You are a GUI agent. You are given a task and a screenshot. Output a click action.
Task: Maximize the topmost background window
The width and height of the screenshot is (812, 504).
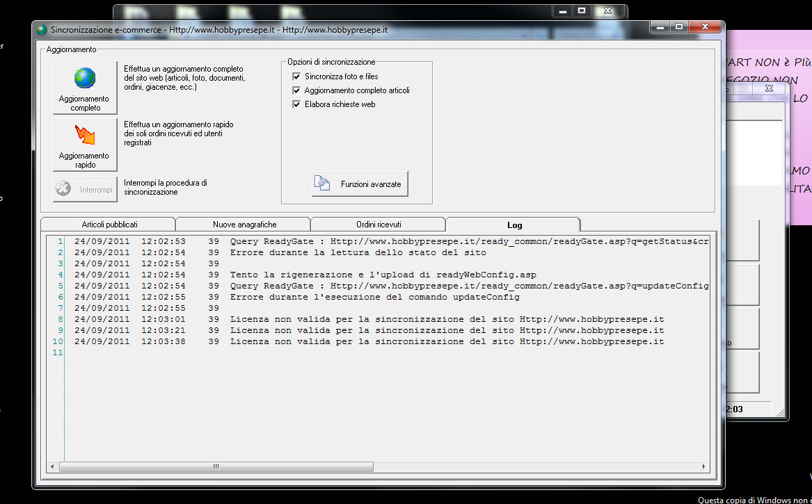point(582,10)
